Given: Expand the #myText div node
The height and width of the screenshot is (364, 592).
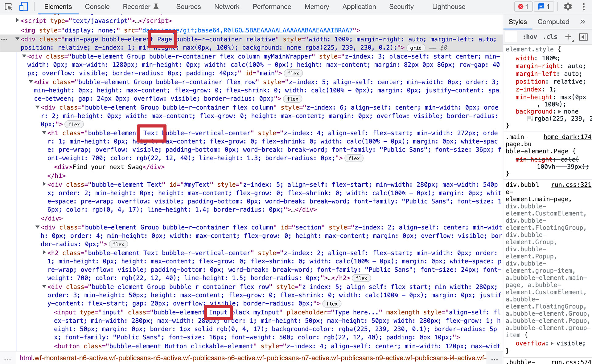Looking at the screenshot, I should pyautogui.click(x=44, y=184).
